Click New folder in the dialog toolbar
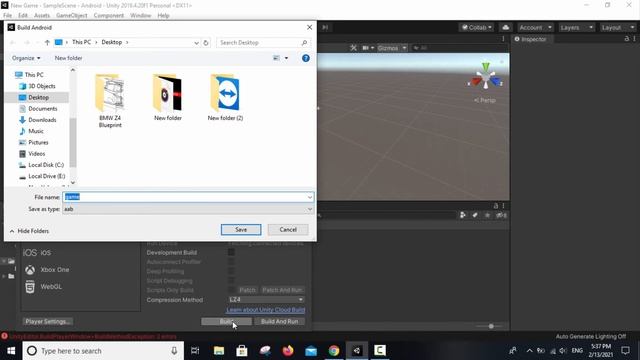The height and width of the screenshot is (360, 640). point(69,58)
